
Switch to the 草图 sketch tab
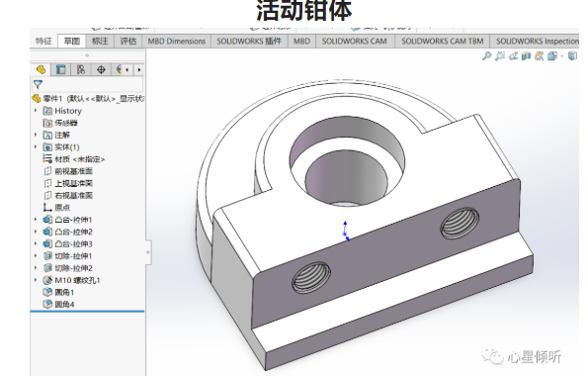tap(71, 41)
